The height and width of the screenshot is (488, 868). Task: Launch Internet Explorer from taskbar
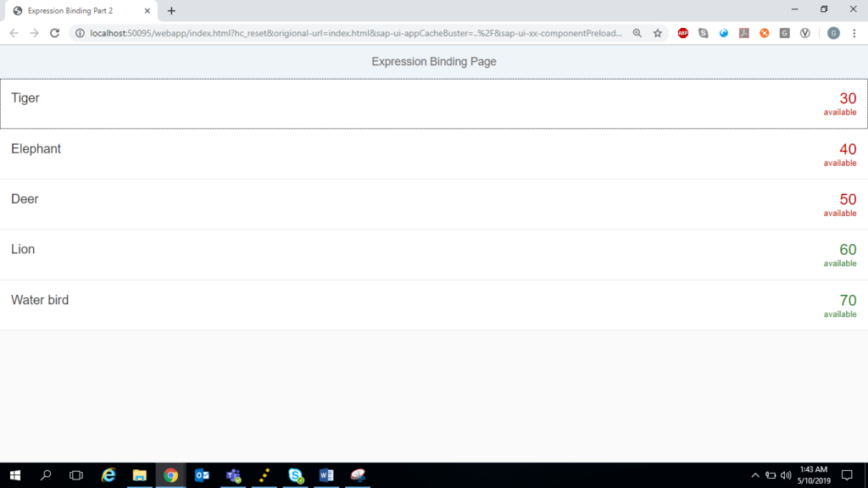[108, 475]
